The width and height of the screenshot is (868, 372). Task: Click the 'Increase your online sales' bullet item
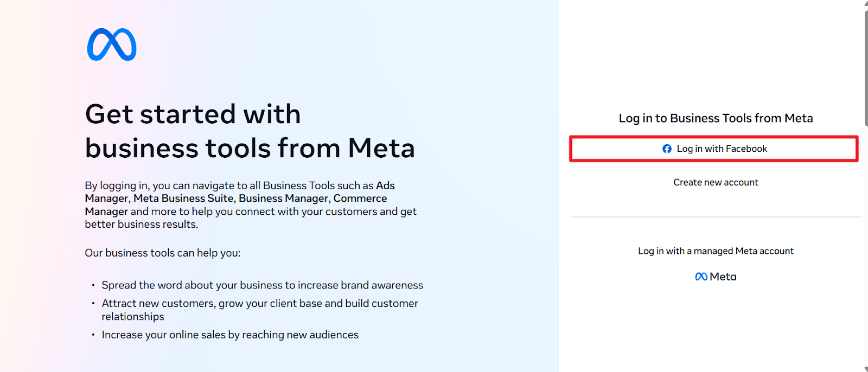(230, 335)
